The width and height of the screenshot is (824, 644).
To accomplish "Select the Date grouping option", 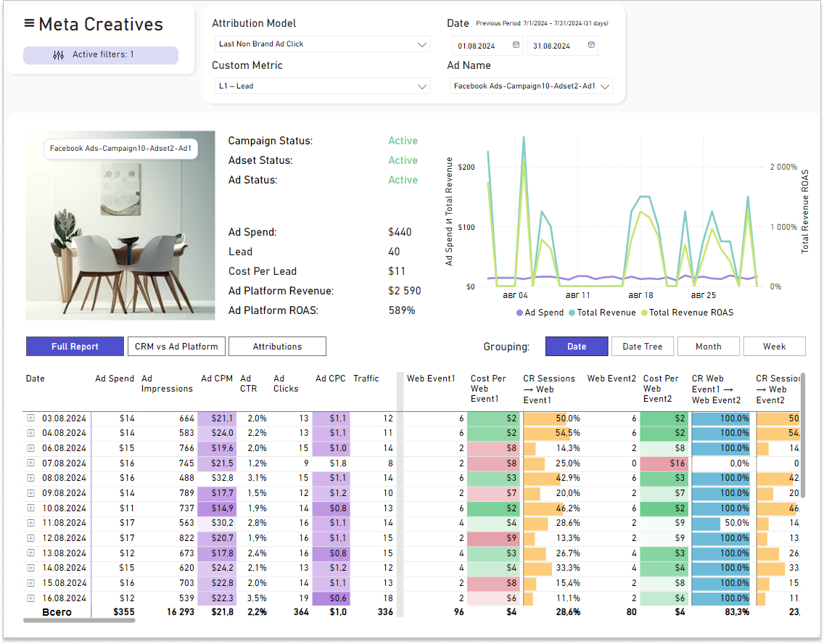I will point(577,347).
